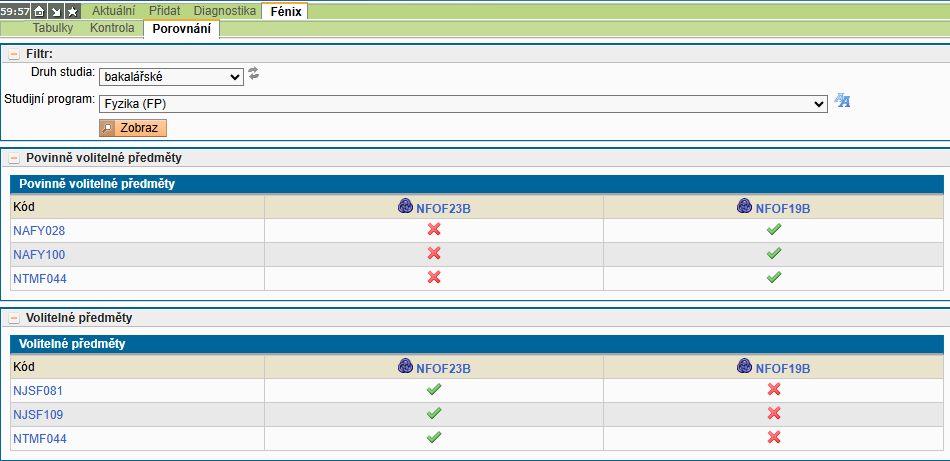Click the home icon in top bar

(39, 11)
